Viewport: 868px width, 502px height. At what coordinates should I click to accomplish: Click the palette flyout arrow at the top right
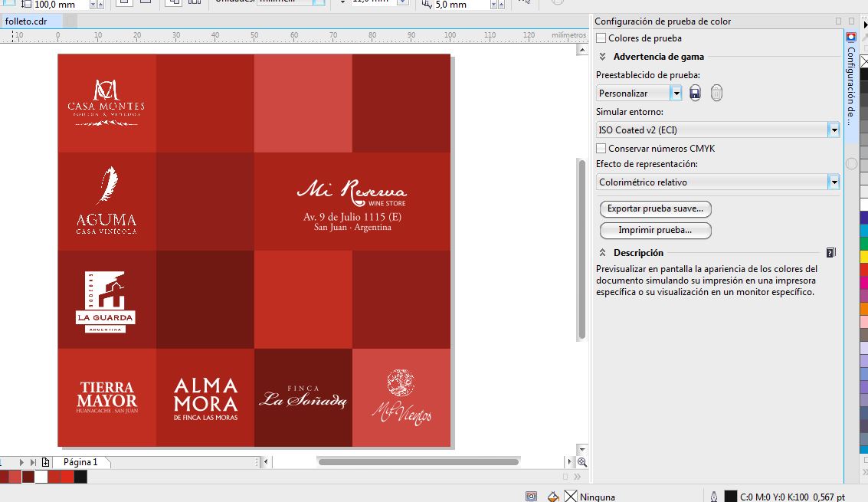[865, 25]
